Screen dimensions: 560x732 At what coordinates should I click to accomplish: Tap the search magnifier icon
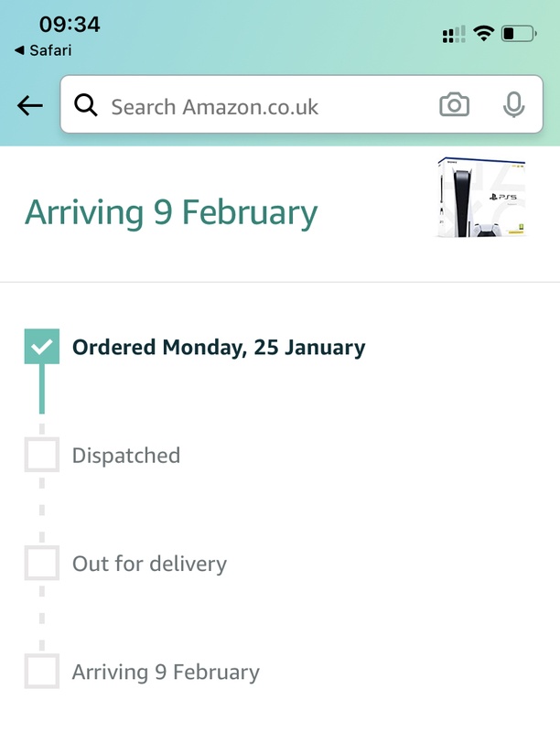86,106
